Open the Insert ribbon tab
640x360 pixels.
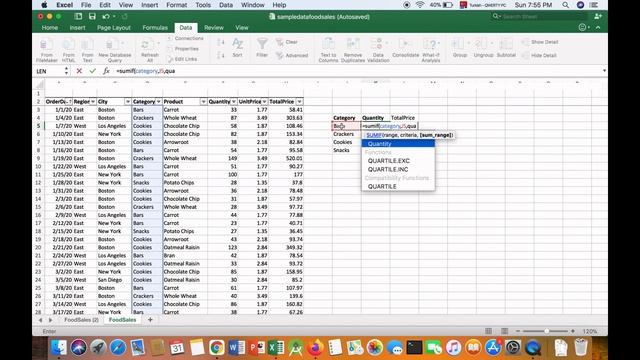[77, 28]
